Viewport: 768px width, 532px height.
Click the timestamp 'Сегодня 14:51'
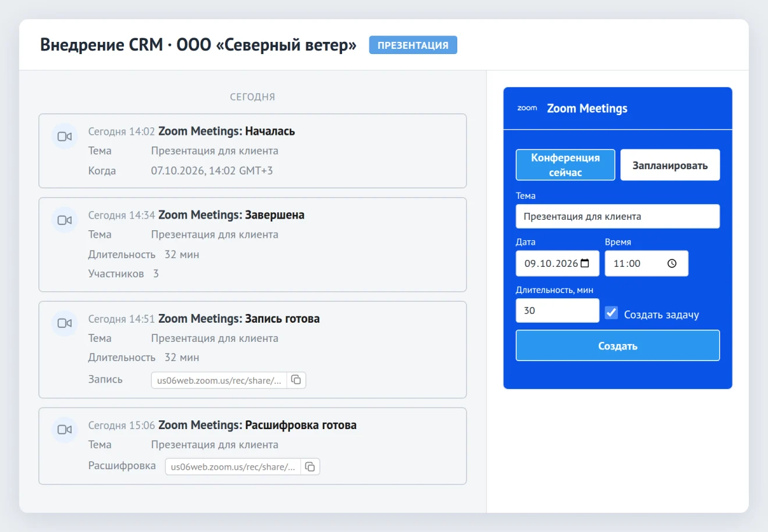click(122, 319)
